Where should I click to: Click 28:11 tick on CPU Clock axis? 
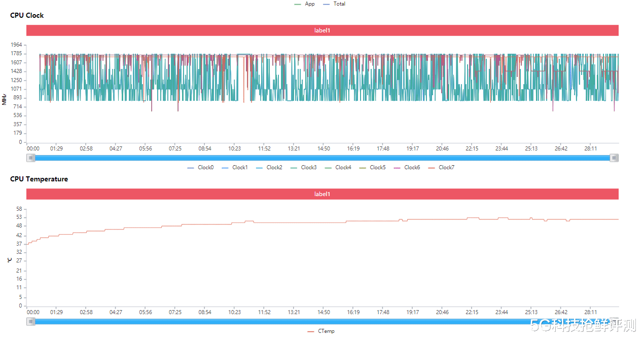click(x=591, y=148)
